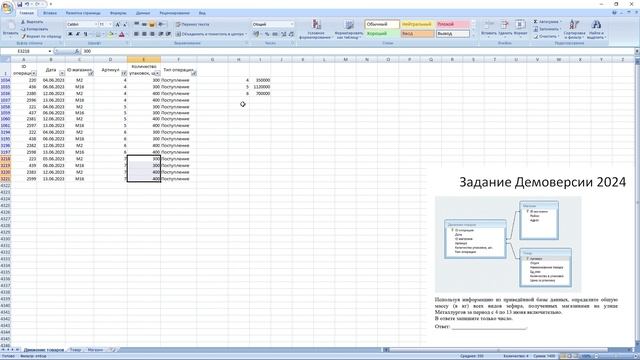Image resolution: width=640 pixels, height=360 pixels.
Task: Apply the Плохой pink cell style
Action: [453, 24]
